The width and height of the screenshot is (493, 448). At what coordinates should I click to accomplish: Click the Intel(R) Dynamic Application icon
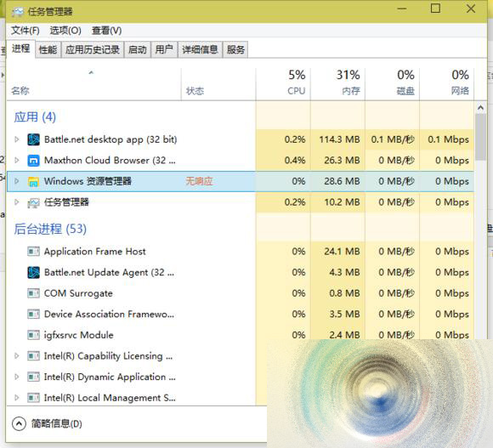[x=33, y=377]
